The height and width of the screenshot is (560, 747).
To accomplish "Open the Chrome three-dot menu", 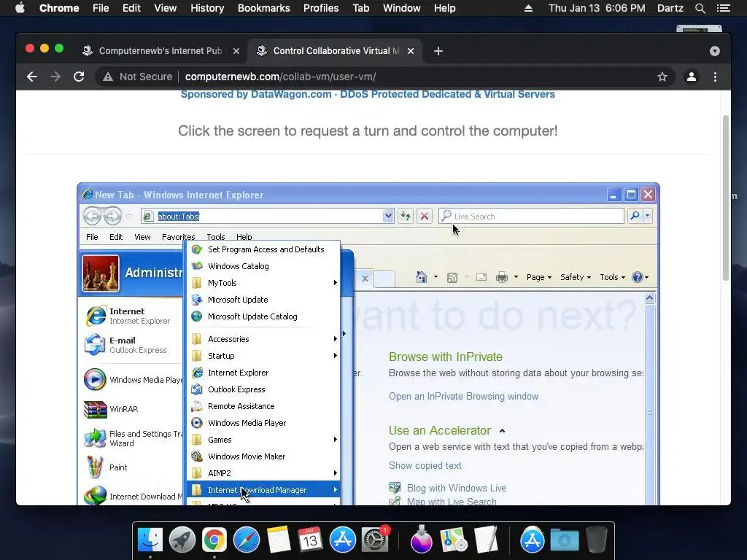I will click(715, 77).
